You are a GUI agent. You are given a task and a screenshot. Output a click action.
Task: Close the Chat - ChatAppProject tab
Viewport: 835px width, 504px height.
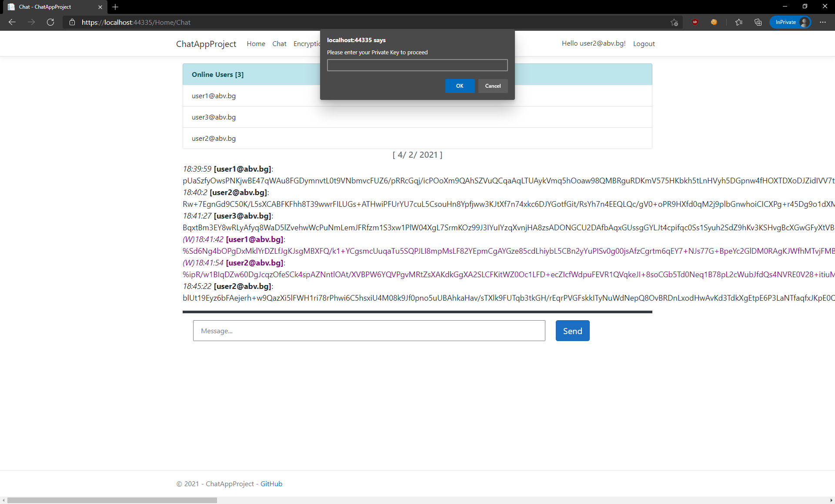pos(100,7)
